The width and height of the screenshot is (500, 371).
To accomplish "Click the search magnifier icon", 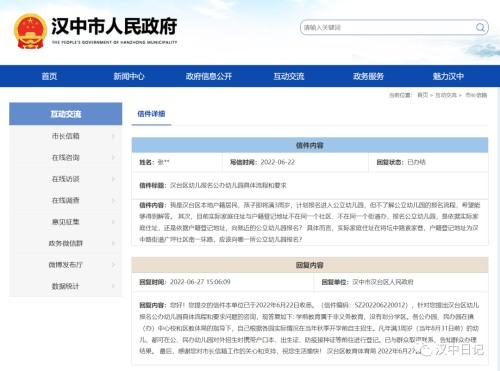I will tap(480, 27).
